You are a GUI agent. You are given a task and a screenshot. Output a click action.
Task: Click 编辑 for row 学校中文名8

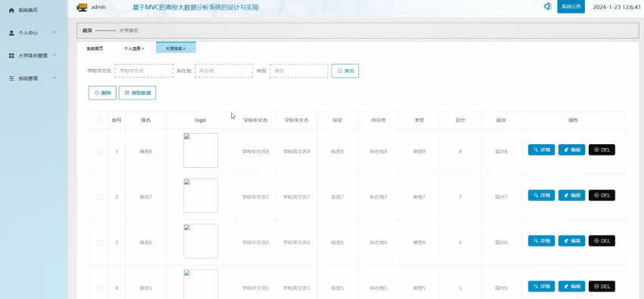tap(572, 149)
